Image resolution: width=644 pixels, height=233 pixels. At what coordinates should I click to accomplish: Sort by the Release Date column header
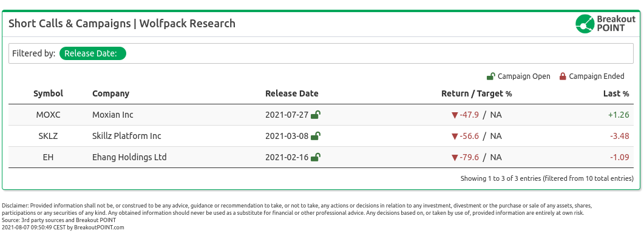point(291,93)
